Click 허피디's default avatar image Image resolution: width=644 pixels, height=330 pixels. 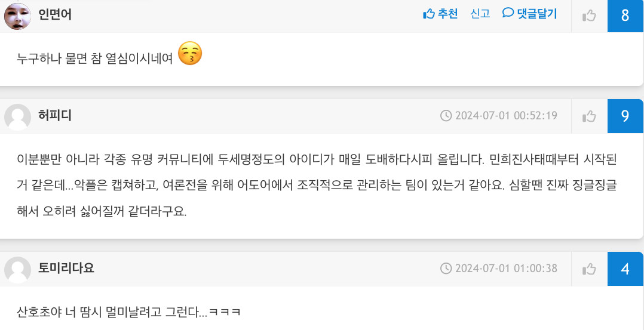pyautogui.click(x=17, y=116)
